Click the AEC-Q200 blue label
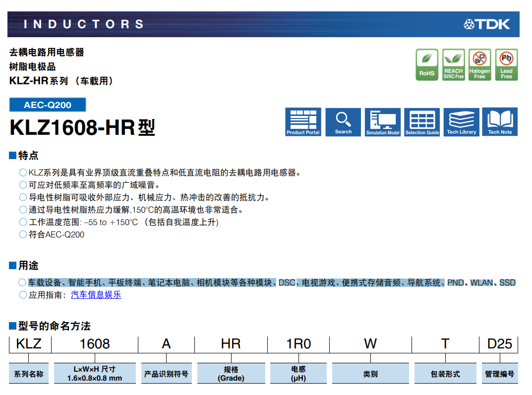 coord(48,105)
